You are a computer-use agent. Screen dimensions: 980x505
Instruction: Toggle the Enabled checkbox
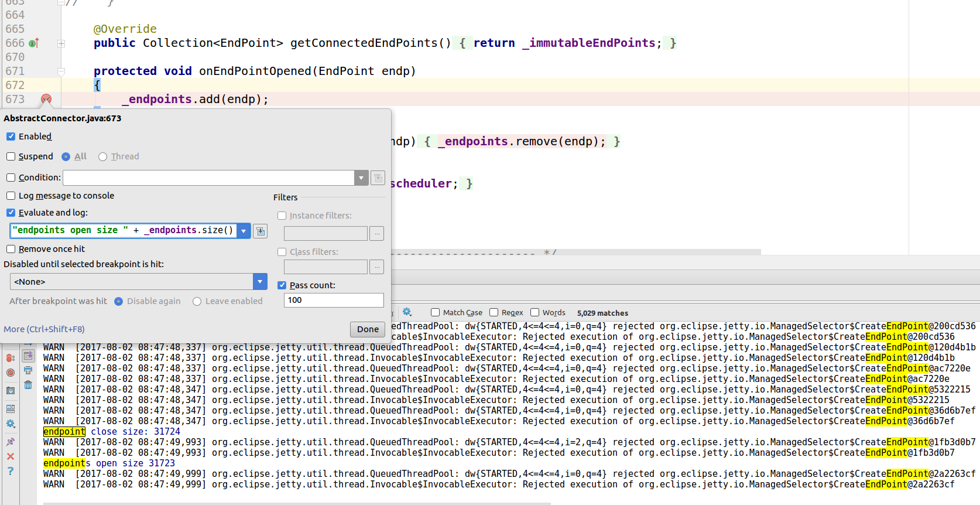[x=11, y=137]
